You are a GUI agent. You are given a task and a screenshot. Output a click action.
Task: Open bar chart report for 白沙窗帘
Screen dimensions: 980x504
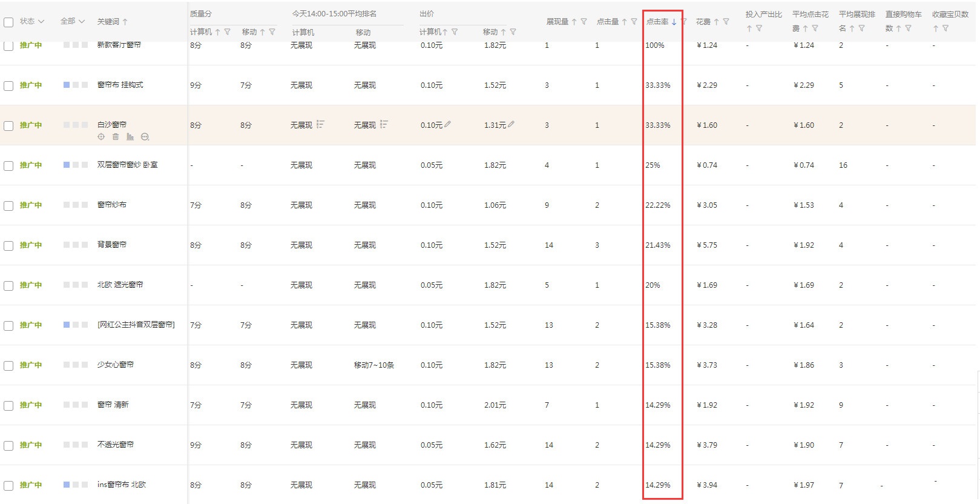(130, 137)
